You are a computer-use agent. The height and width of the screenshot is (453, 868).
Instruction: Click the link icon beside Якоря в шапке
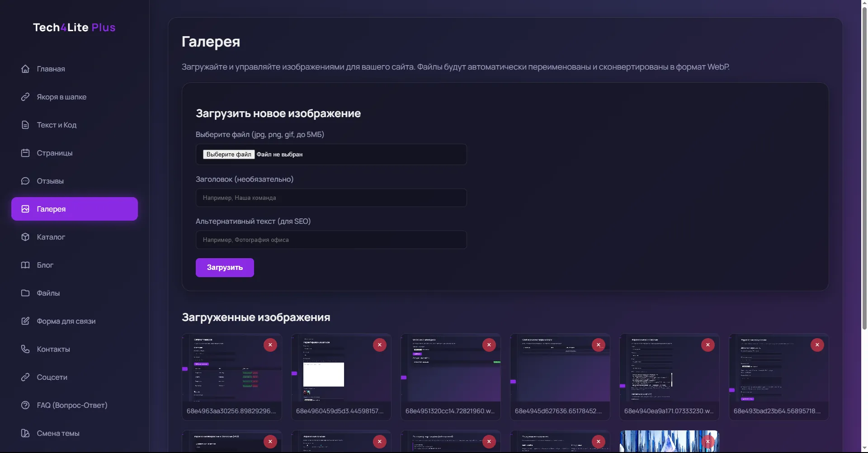(25, 97)
